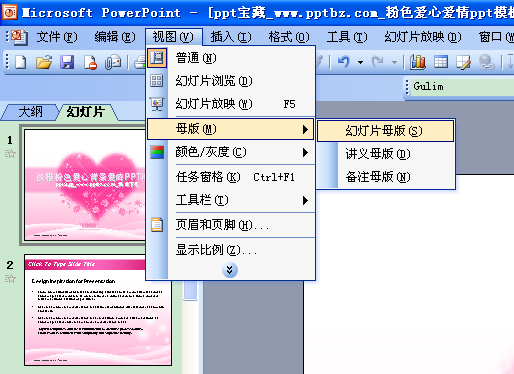Screen dimensions: 514x374
Task: Switch to the 幻灯片 tab
Action: 86,112
